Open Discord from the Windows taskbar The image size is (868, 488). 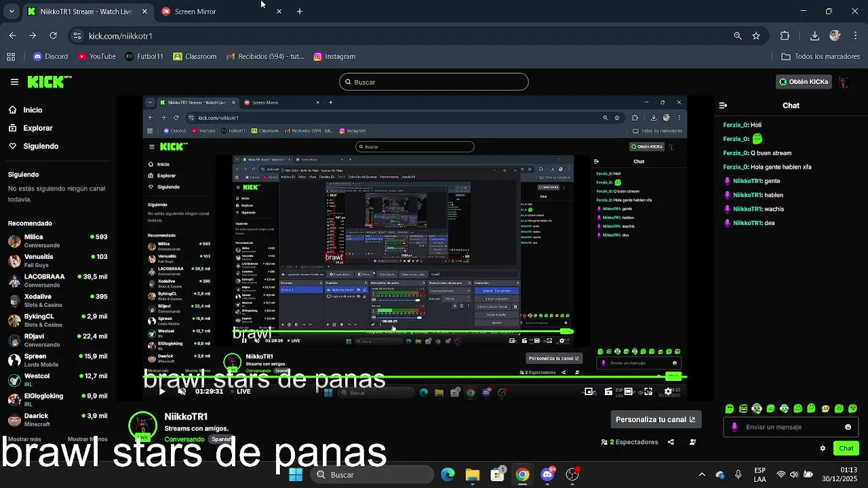pos(547,474)
